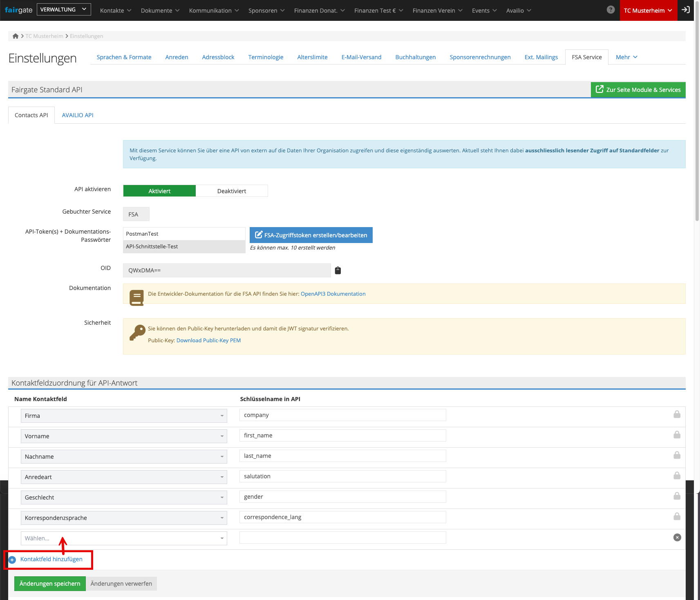Viewport: 700px width, 600px height.
Task: Set API to Aktiviert
Action: tap(159, 191)
